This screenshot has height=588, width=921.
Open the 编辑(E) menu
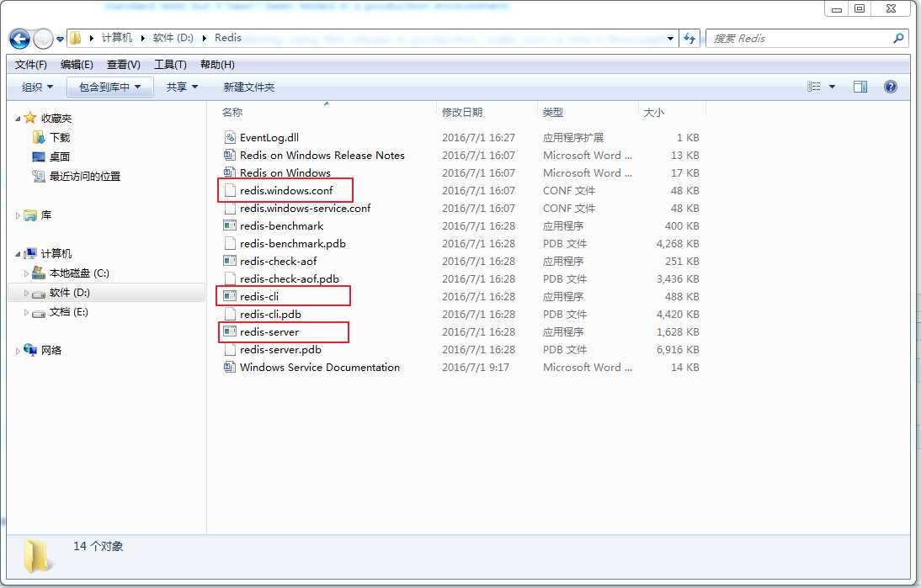click(x=77, y=65)
